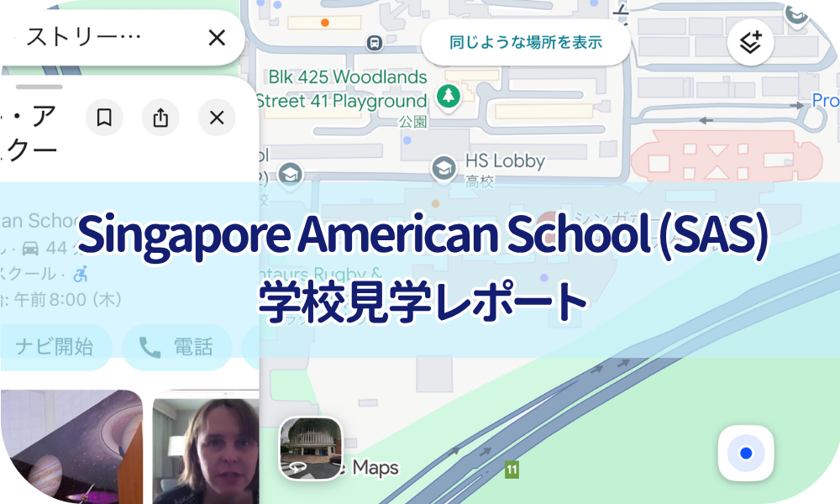840x504 pixels.
Task: Click the HS Lobby label
Action: [x=505, y=160]
